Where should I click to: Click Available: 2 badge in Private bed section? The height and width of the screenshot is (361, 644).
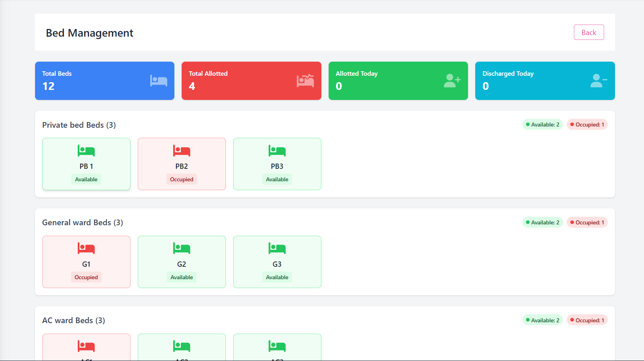(x=543, y=124)
